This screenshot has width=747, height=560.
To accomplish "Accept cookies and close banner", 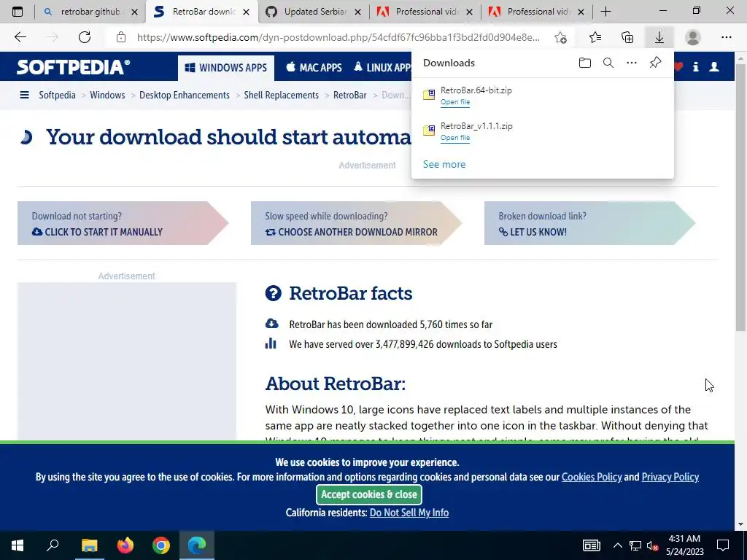I will pos(368,494).
